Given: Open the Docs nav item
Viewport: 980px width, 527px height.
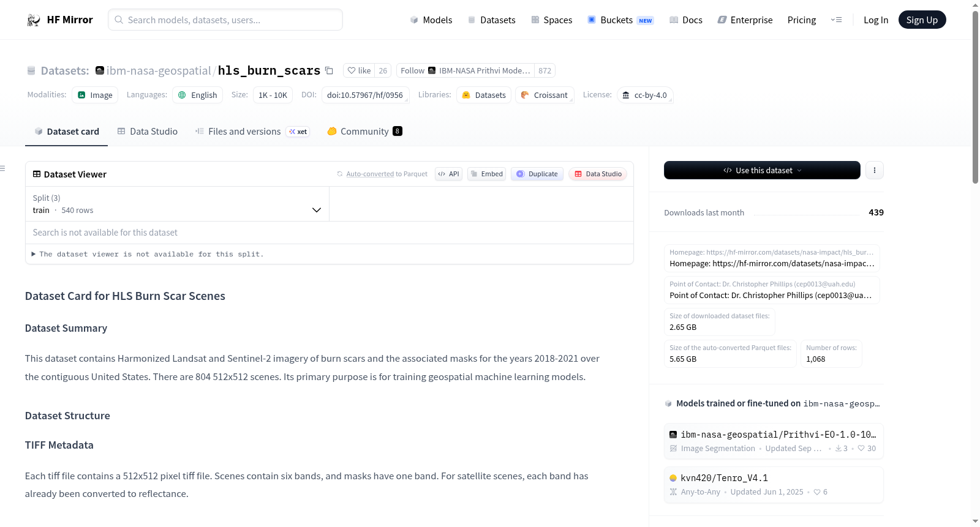Looking at the screenshot, I should [686, 20].
